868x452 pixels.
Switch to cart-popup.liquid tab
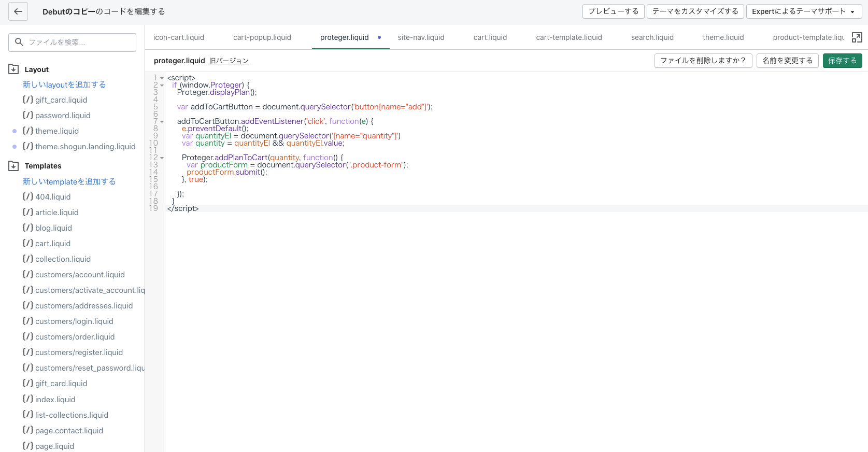[x=262, y=37]
